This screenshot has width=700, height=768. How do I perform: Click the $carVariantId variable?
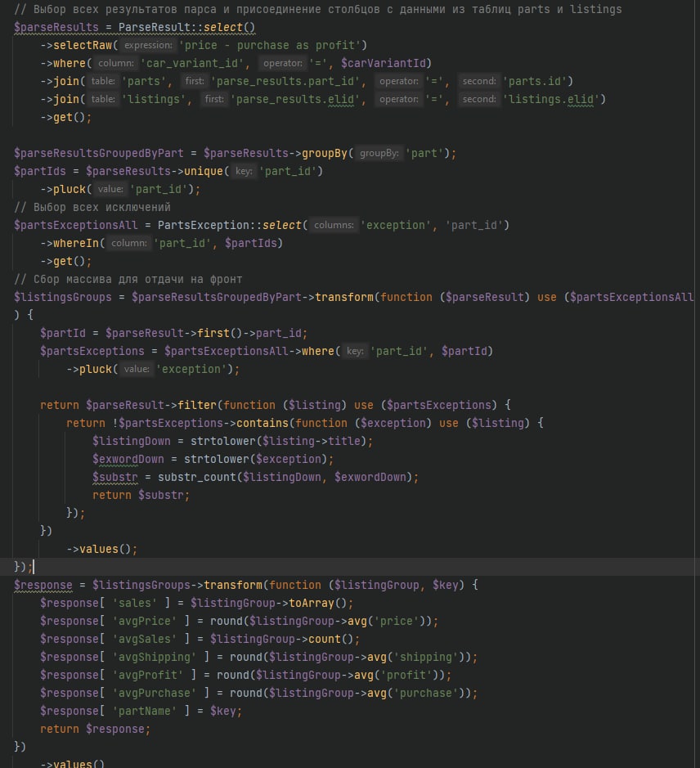383,63
